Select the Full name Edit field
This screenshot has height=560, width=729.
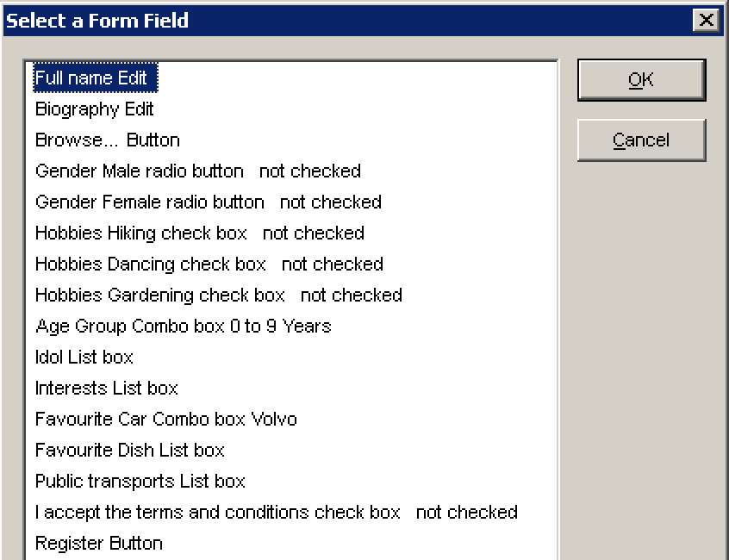[x=95, y=78]
